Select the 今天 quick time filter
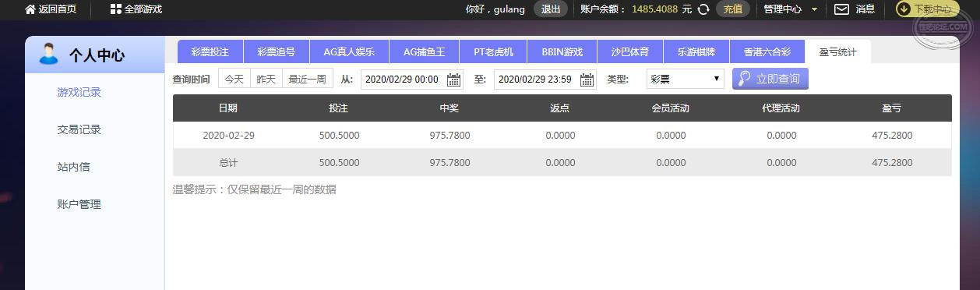This screenshot has width=980, height=290. click(x=234, y=79)
